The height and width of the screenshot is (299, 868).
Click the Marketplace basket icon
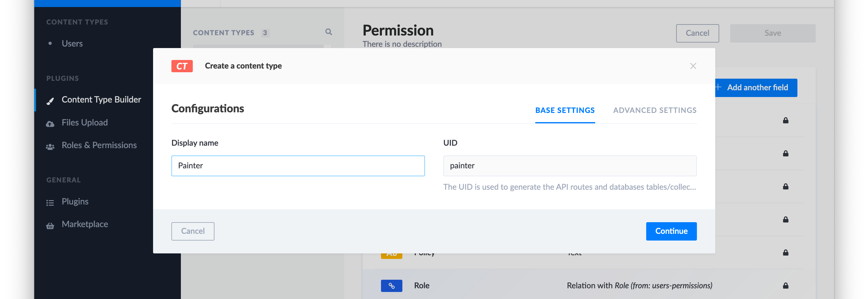[50, 226]
